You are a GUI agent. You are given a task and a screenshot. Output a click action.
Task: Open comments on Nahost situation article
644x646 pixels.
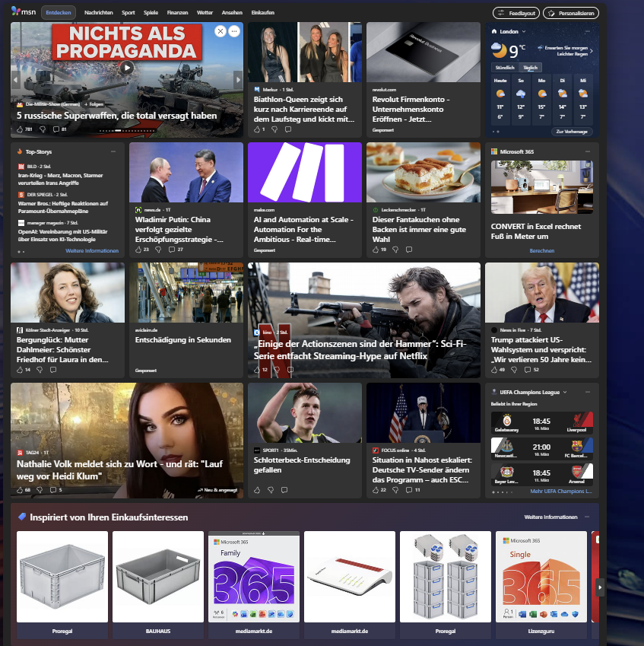[409, 490]
